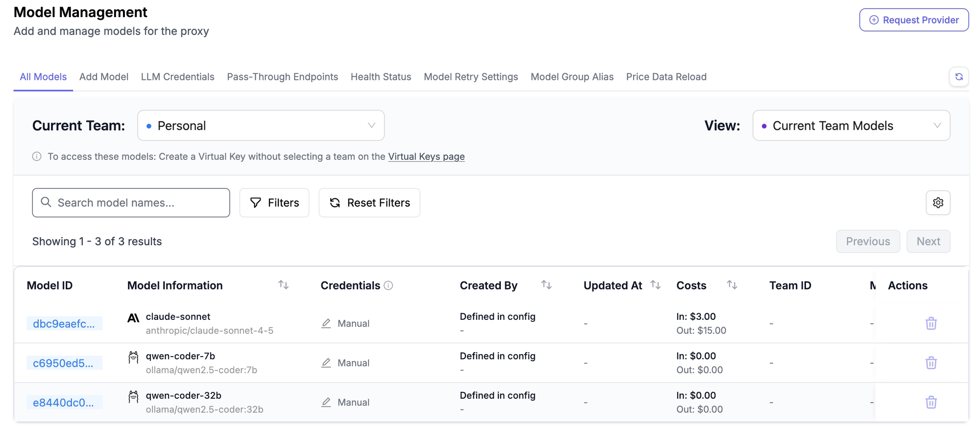980x434 pixels.
Task: Go to LLM Credentials tab
Action: [177, 77]
